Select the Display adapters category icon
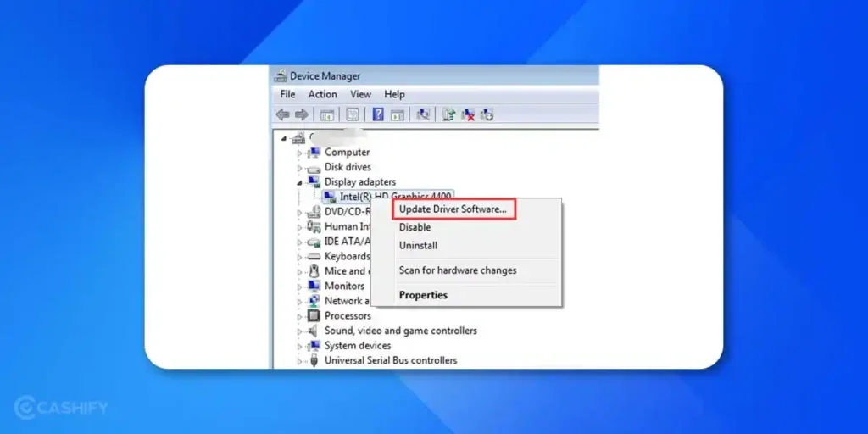The height and width of the screenshot is (434, 868). [x=314, y=182]
